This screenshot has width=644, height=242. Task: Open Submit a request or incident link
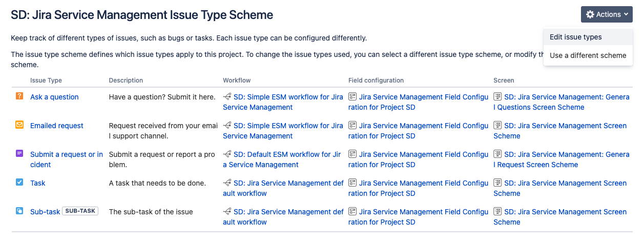(66, 154)
